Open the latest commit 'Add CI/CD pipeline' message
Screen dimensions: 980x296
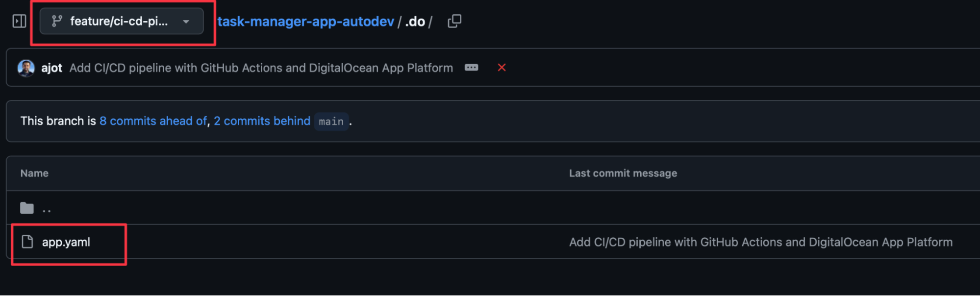pos(261,68)
